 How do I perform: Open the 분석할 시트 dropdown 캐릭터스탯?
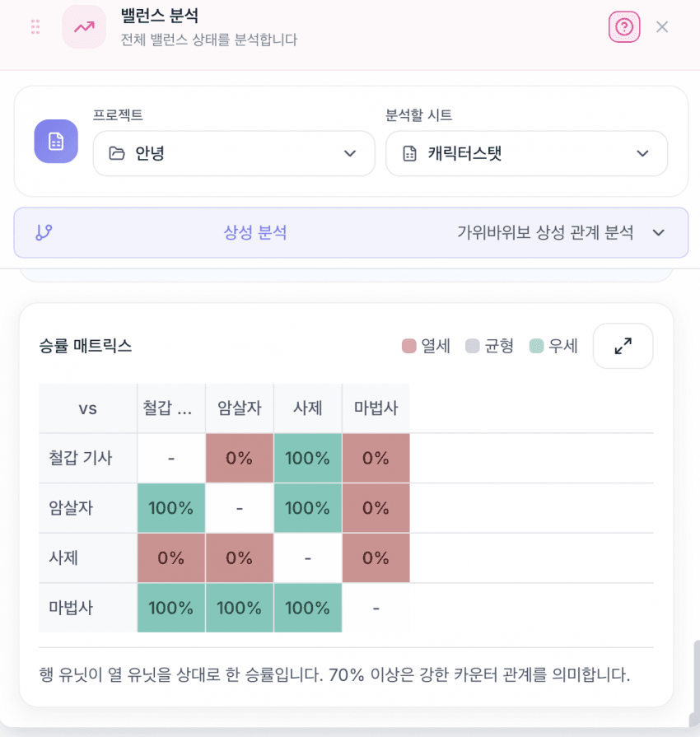coord(526,153)
